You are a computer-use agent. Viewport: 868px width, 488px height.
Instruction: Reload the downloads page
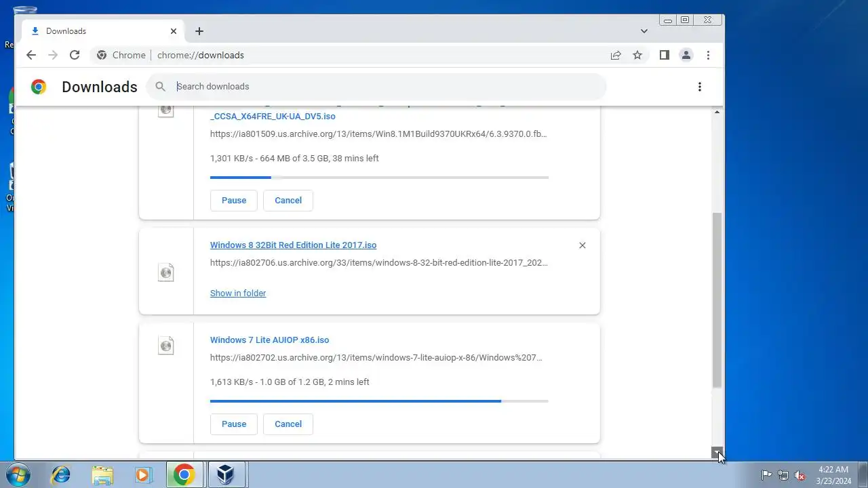coord(75,55)
